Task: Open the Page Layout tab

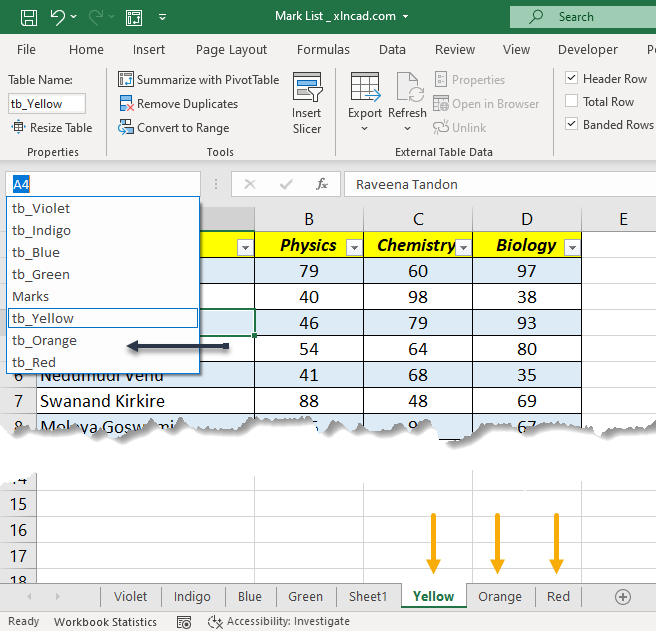Action: (x=231, y=50)
